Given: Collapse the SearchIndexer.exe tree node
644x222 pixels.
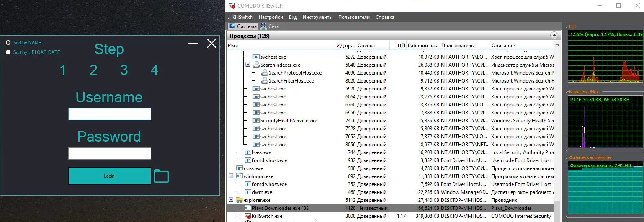Looking at the screenshot, I should tap(247, 65).
